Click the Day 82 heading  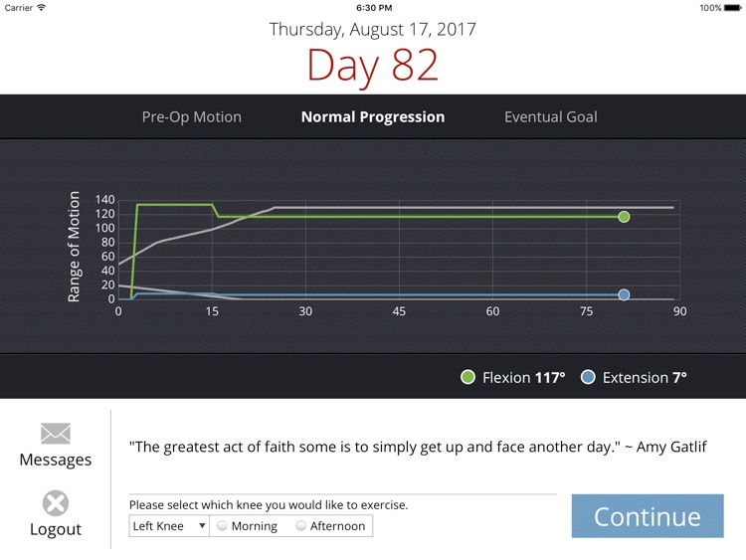[x=372, y=66]
